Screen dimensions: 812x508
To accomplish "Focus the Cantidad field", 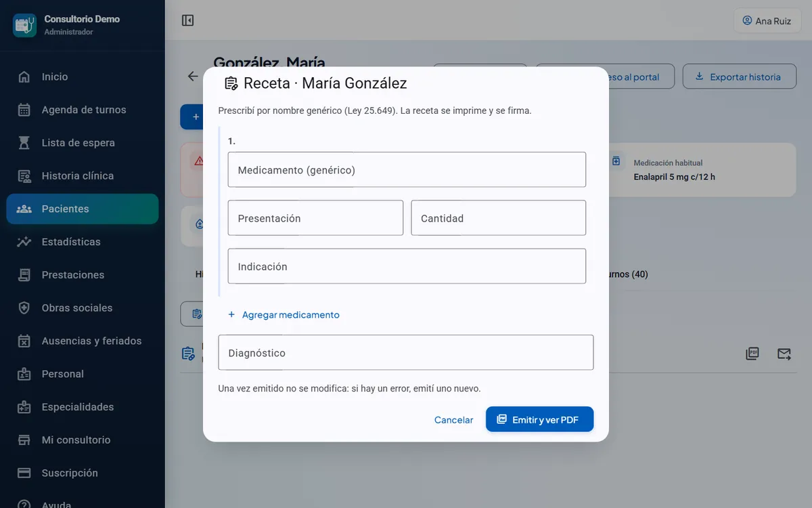I will pos(499,218).
